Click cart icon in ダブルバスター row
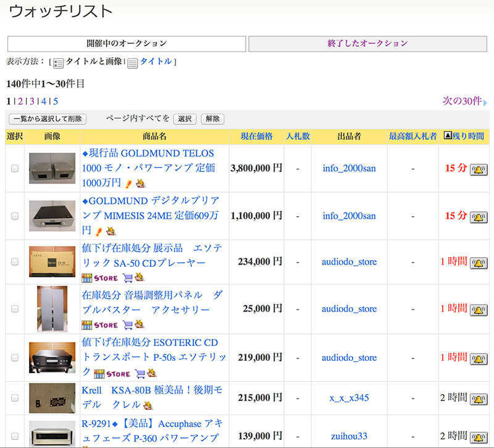The image size is (494, 448). point(128,325)
